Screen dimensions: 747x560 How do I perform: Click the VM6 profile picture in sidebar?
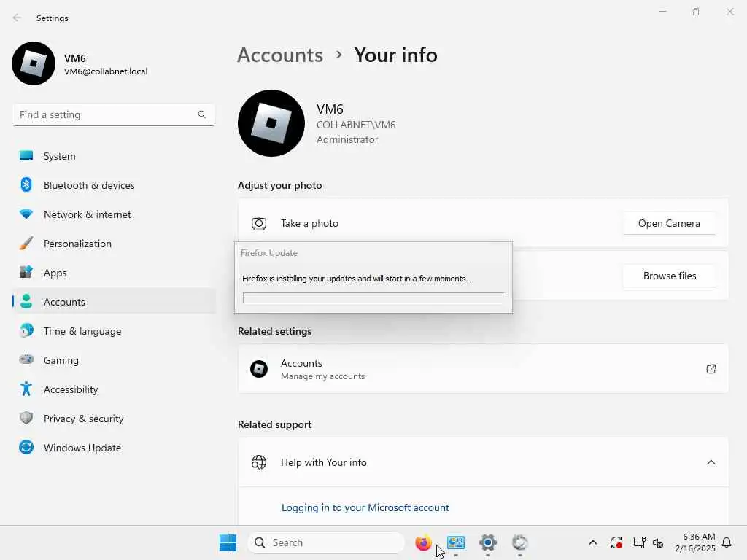34,63
